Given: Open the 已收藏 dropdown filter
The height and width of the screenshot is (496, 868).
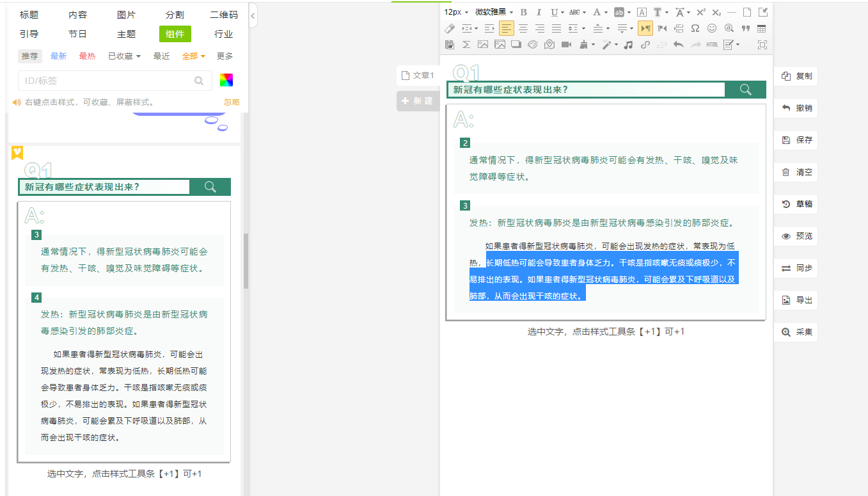Looking at the screenshot, I should [124, 56].
